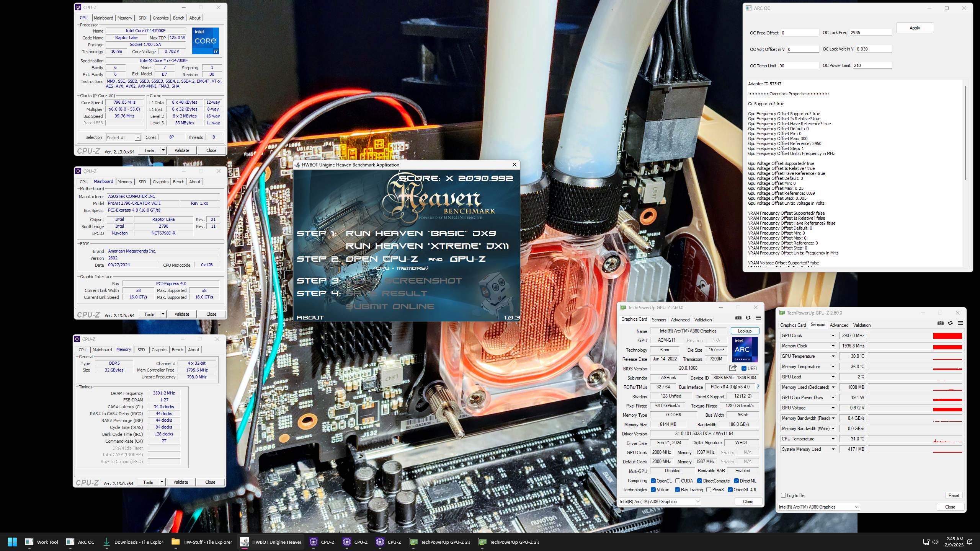The image size is (980, 551).
Task: Open the hamburger menu in the GPU-Z Graphics Card window
Action: 758,318
